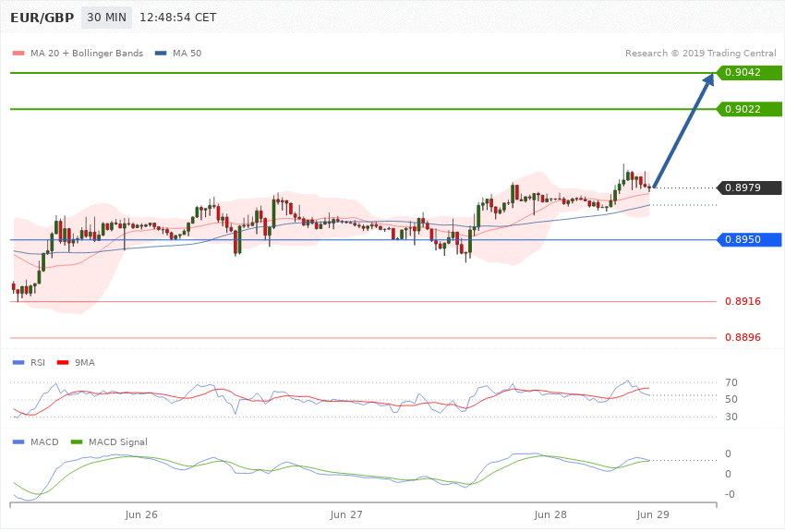Click the RSI 50 axis value
The height and width of the screenshot is (532, 785).
click(731, 399)
